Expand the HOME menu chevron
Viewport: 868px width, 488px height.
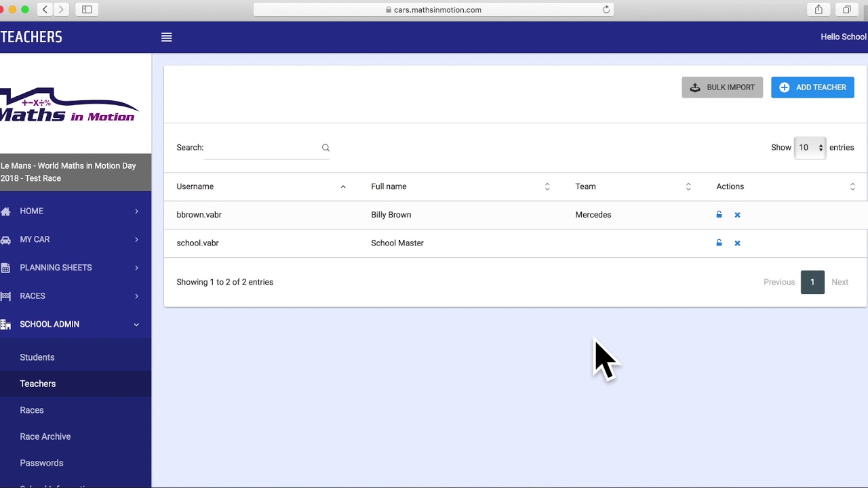point(136,211)
